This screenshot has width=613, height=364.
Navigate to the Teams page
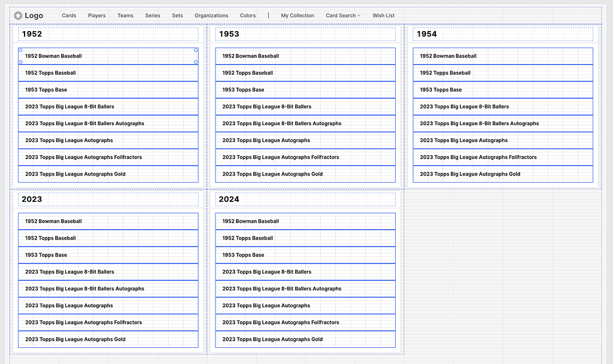[x=125, y=16]
